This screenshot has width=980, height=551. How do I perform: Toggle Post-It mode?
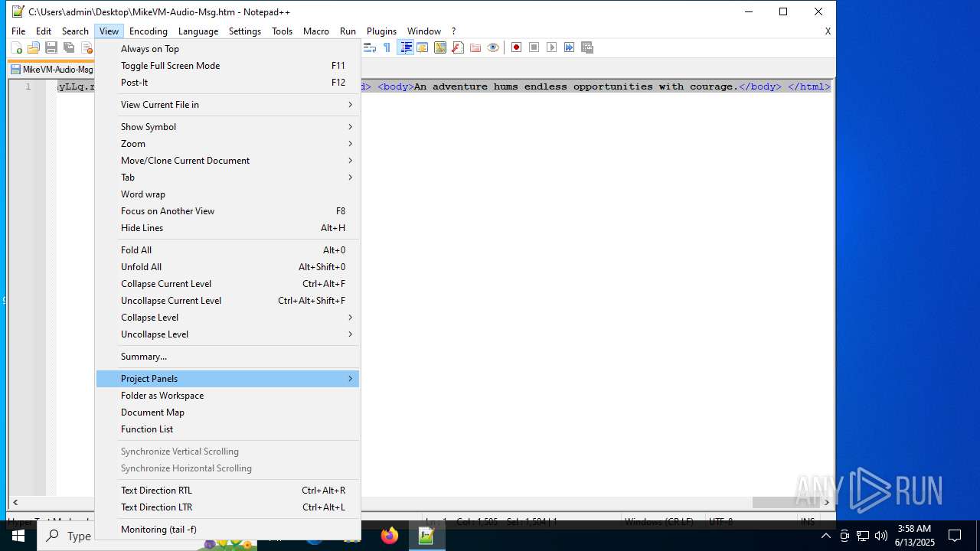(x=227, y=83)
